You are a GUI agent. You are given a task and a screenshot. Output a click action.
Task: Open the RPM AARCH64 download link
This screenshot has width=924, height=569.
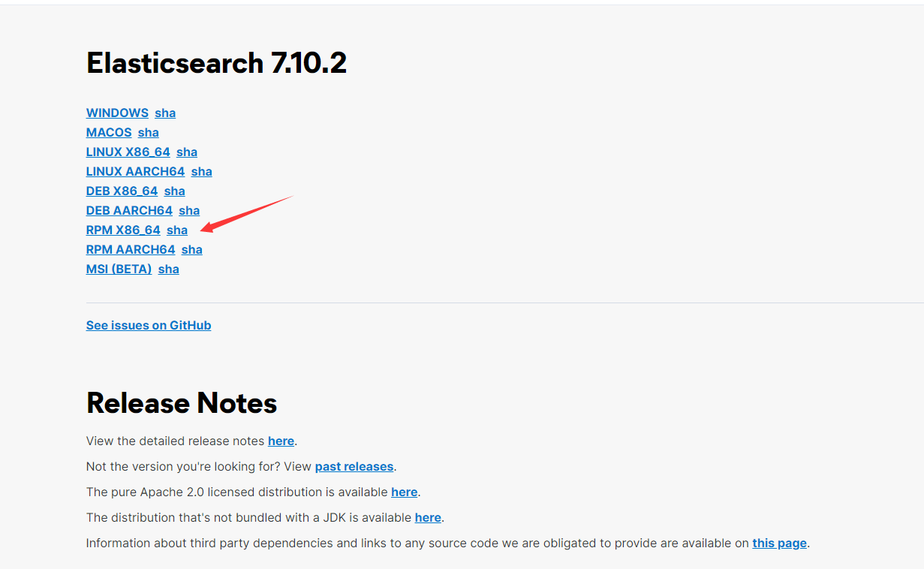click(x=130, y=249)
